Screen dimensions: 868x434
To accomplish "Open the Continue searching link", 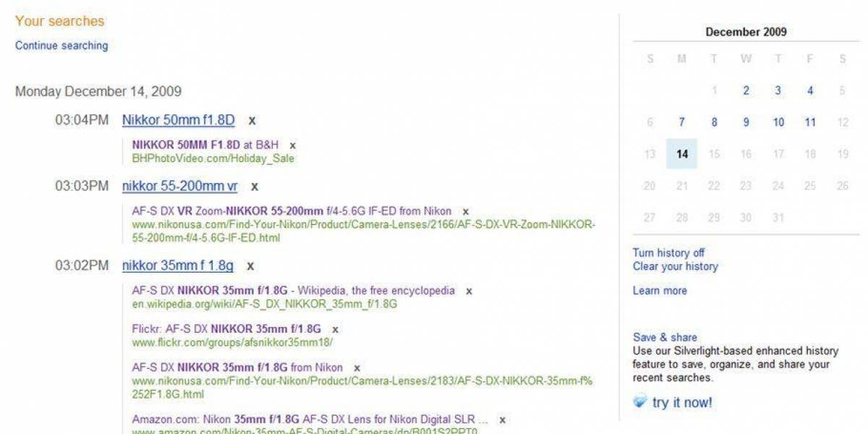I will coord(61,46).
